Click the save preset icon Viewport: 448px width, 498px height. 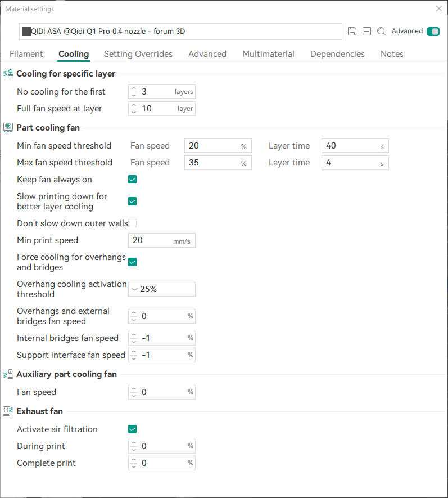[x=352, y=32]
